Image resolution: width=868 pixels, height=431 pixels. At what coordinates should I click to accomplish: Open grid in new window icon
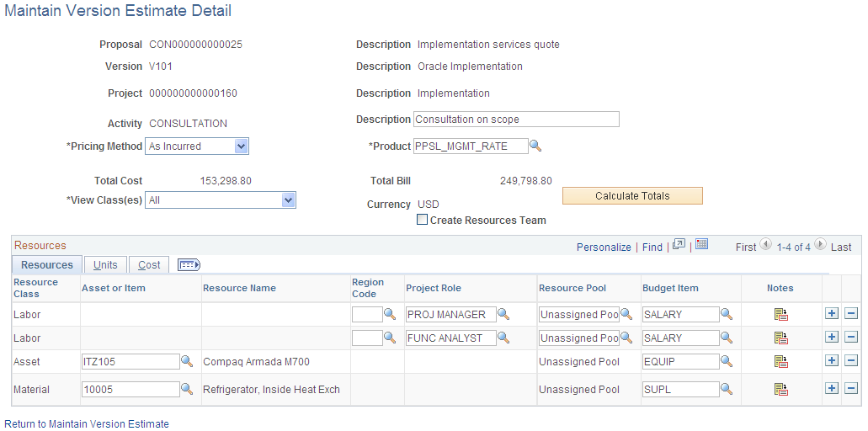(x=679, y=244)
